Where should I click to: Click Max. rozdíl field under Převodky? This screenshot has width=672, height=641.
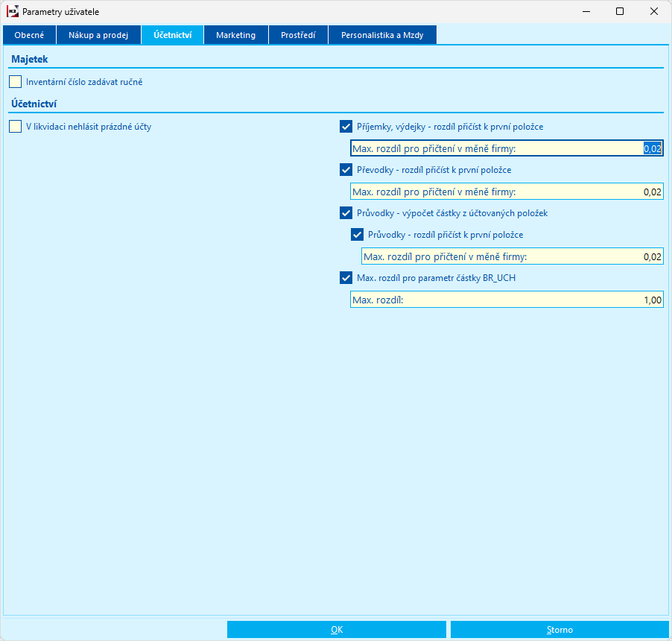pyautogui.click(x=507, y=192)
